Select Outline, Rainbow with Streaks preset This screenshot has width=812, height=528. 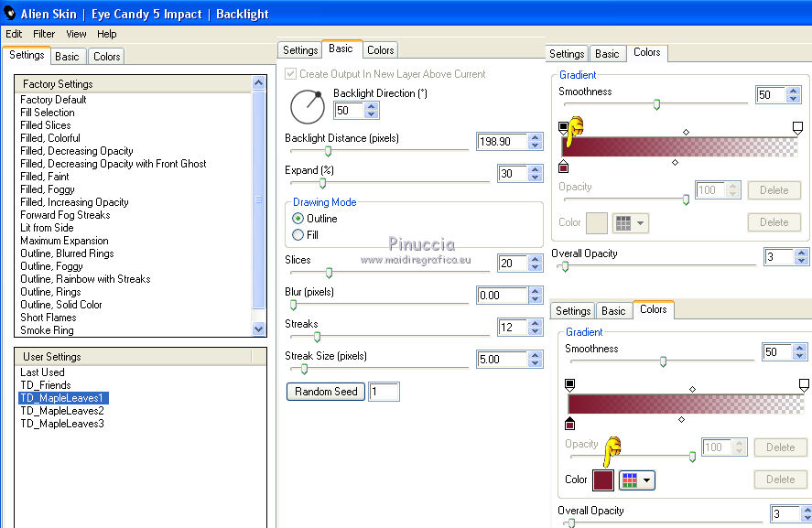[85, 279]
